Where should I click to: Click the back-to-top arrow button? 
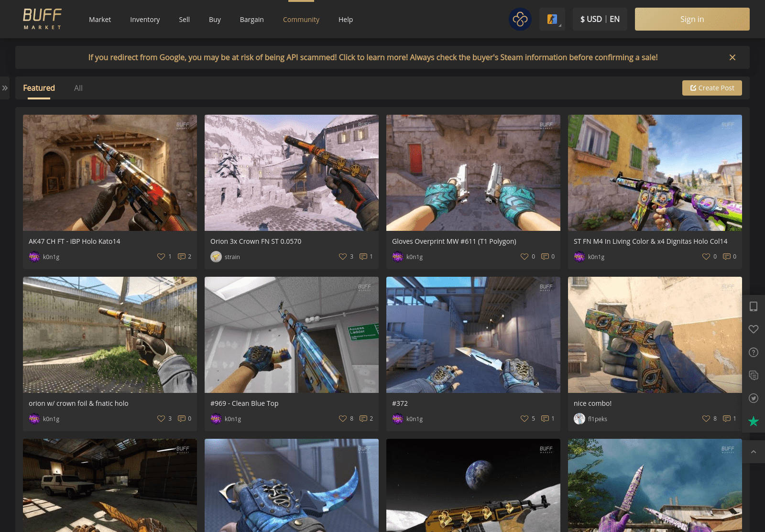pyautogui.click(x=754, y=452)
